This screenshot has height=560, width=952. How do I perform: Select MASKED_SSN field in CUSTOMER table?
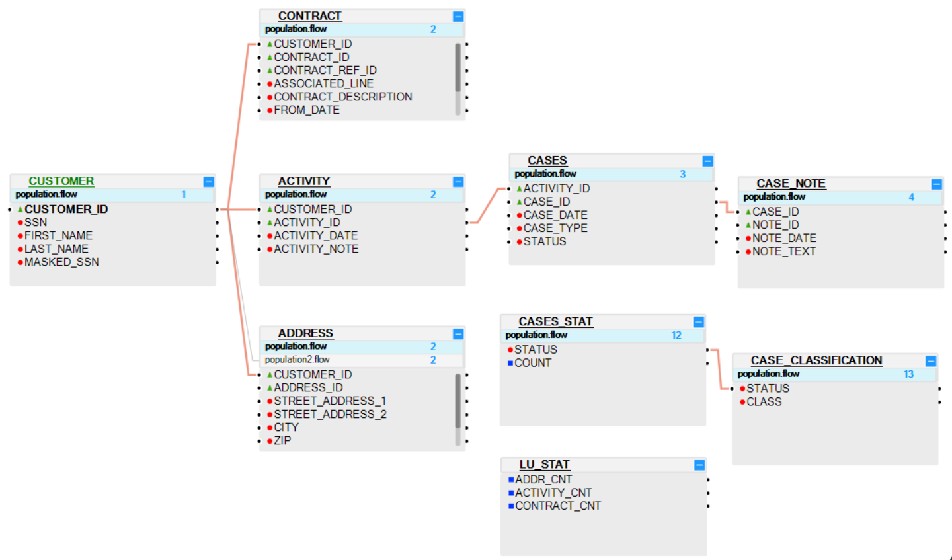[x=61, y=262]
